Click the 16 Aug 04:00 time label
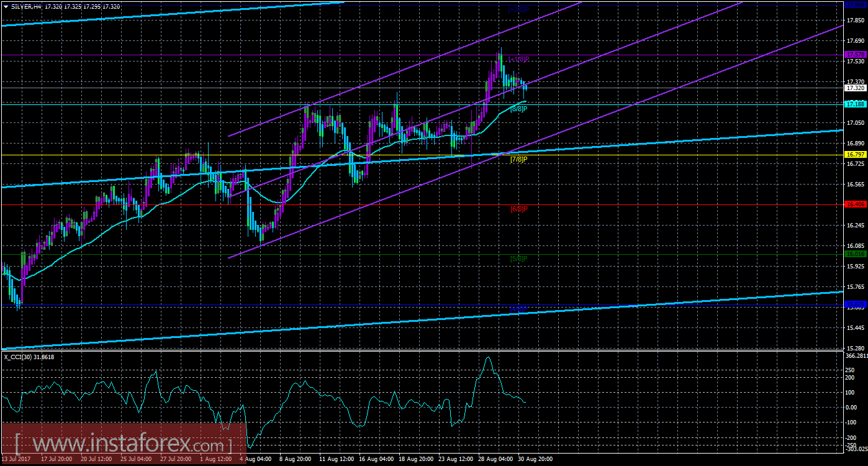868x466 pixels. (376, 459)
